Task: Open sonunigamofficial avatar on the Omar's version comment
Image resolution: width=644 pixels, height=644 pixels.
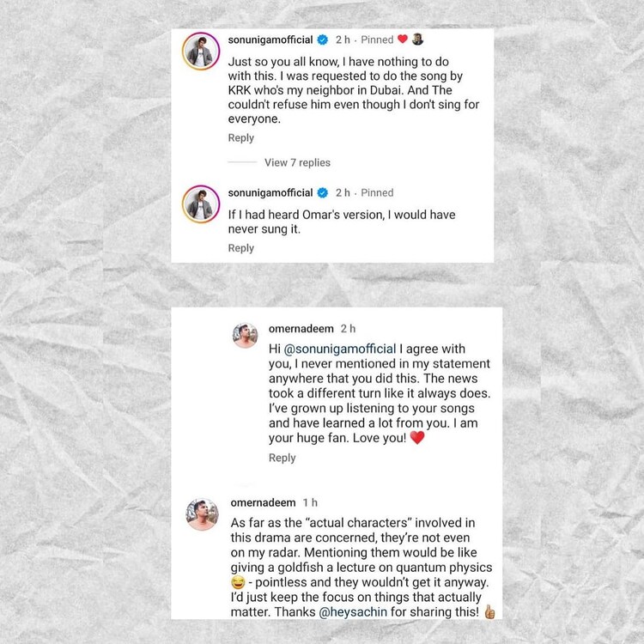Action: tap(201, 204)
